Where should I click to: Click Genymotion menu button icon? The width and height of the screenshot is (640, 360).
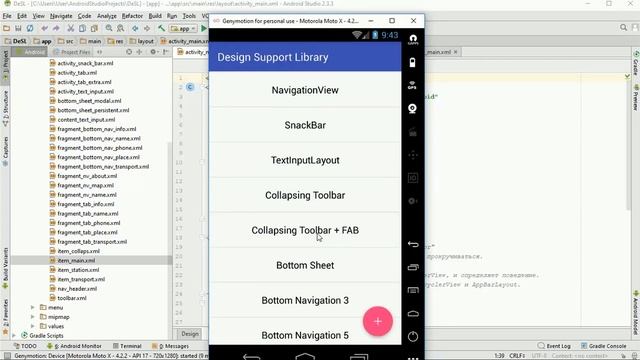coord(413,290)
